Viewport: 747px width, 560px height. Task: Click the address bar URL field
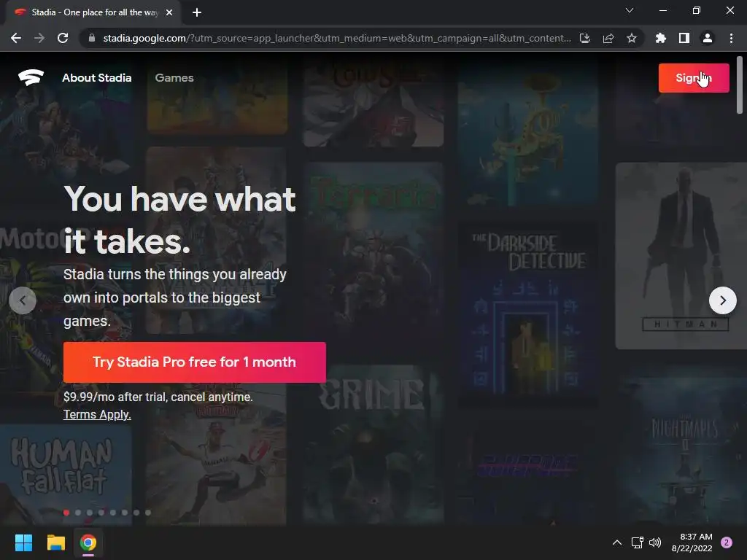click(x=337, y=38)
